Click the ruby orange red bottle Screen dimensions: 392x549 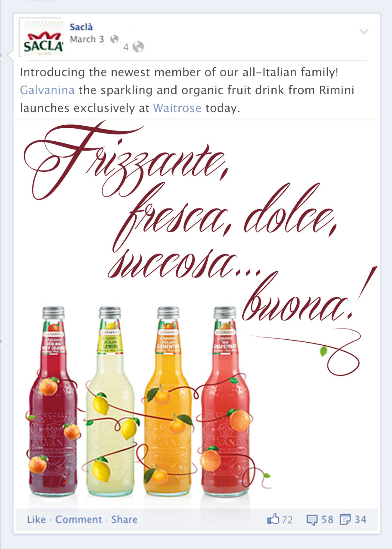(x=53, y=400)
